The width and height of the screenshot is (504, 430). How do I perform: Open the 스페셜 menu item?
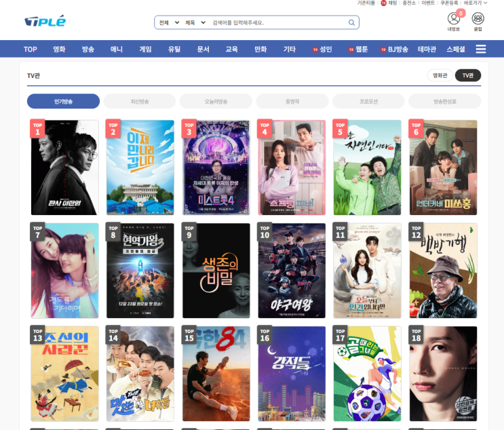coord(456,49)
